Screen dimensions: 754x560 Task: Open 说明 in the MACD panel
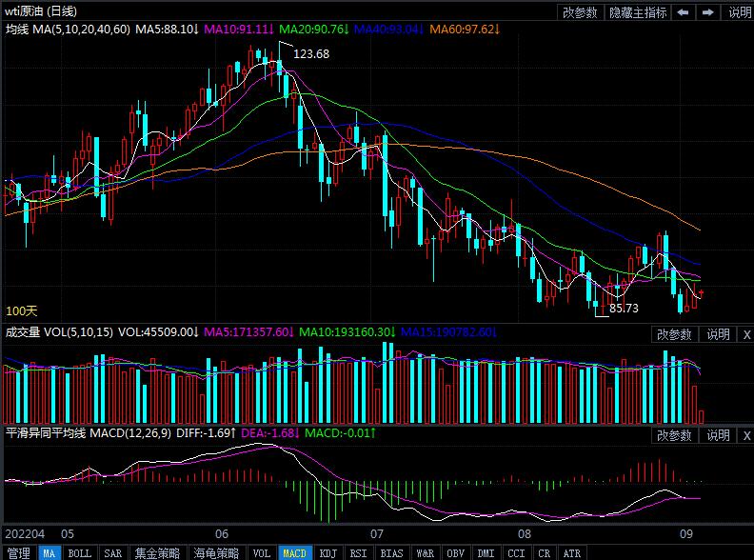718,435
